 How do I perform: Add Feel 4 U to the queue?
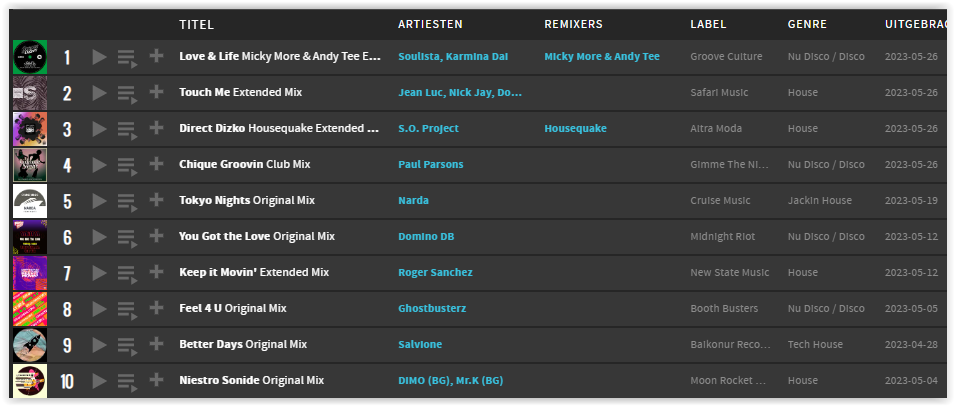click(127, 310)
